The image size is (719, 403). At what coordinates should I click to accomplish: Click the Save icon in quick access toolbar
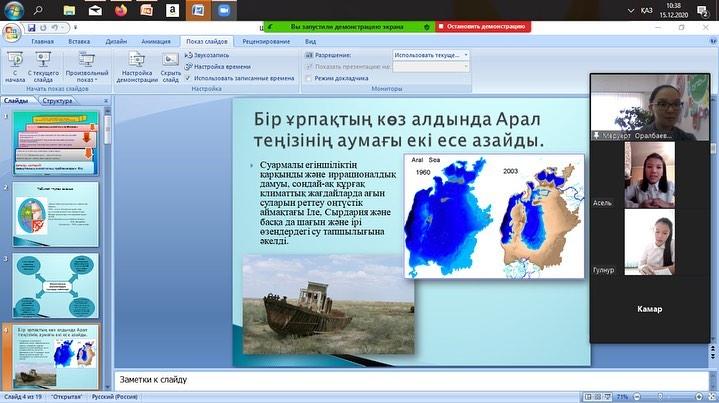point(33,27)
